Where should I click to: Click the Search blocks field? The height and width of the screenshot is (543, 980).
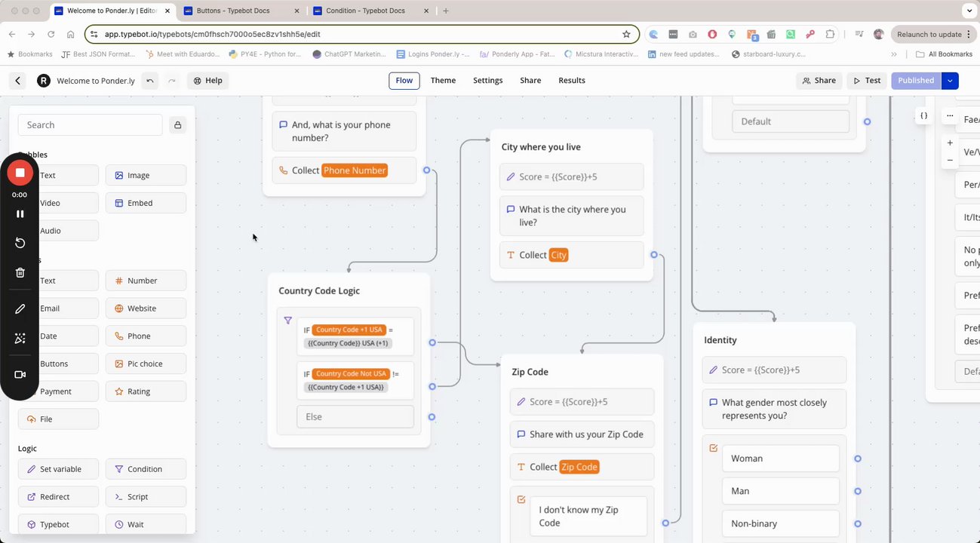(91, 125)
